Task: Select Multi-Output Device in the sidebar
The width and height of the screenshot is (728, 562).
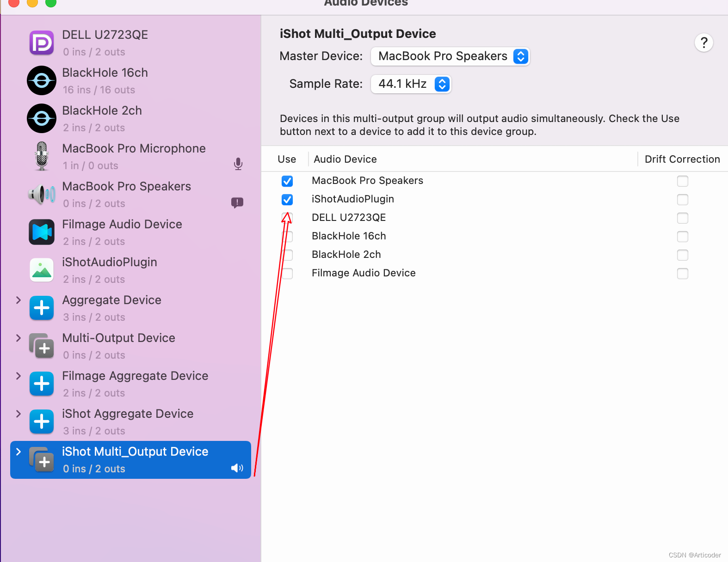Action: click(x=130, y=346)
